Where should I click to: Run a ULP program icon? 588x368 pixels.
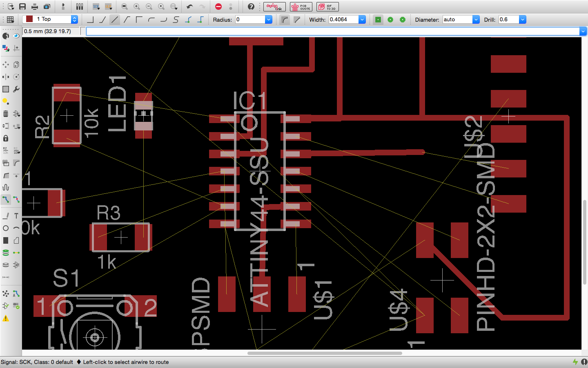coord(108,7)
